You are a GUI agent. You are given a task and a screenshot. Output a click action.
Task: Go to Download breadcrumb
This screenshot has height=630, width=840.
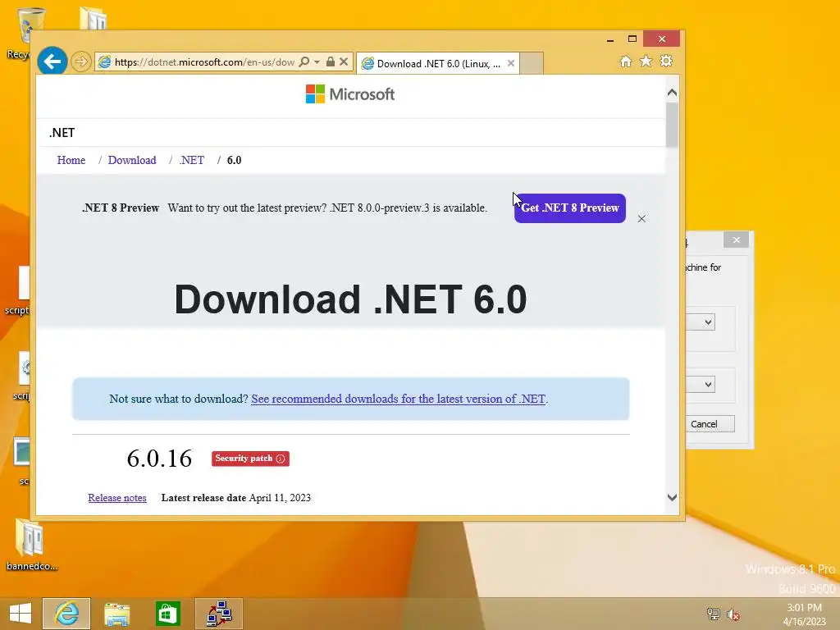132,160
